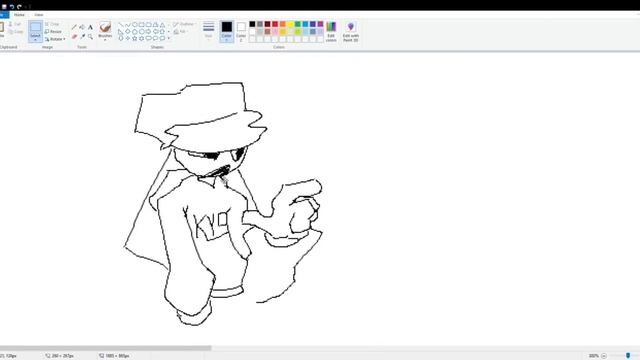
Task: Open the Rotate dropdown
Action: click(x=55, y=39)
